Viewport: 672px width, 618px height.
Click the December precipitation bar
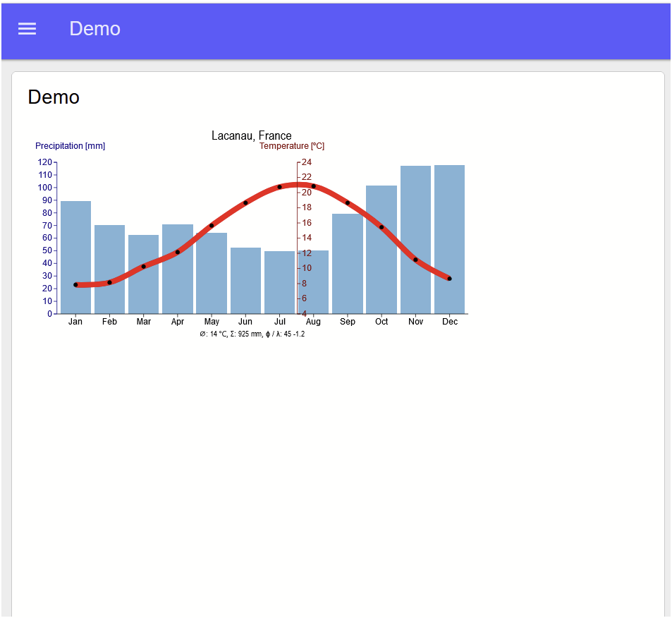point(450,239)
